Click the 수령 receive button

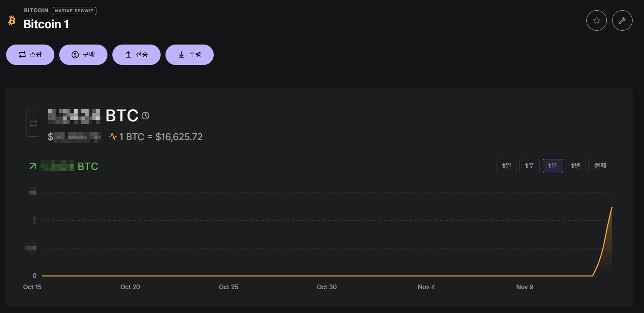tap(190, 55)
